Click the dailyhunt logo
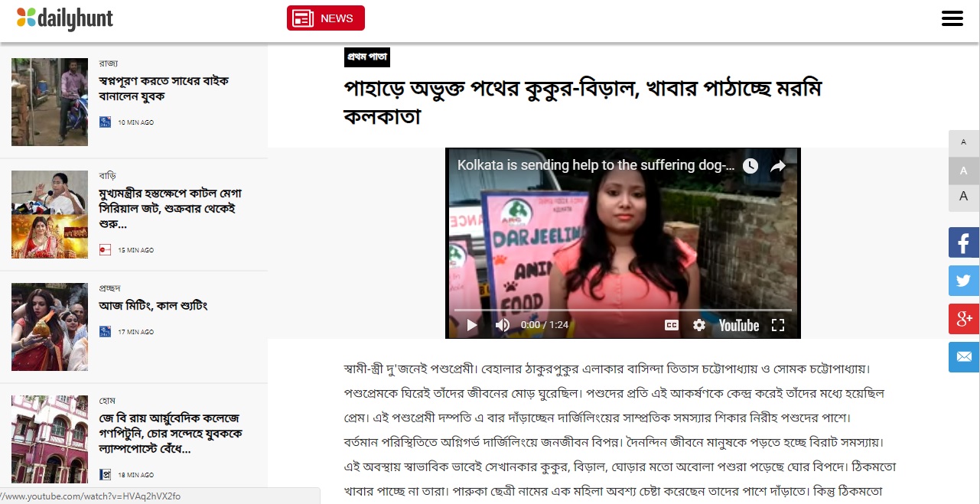 click(x=65, y=18)
